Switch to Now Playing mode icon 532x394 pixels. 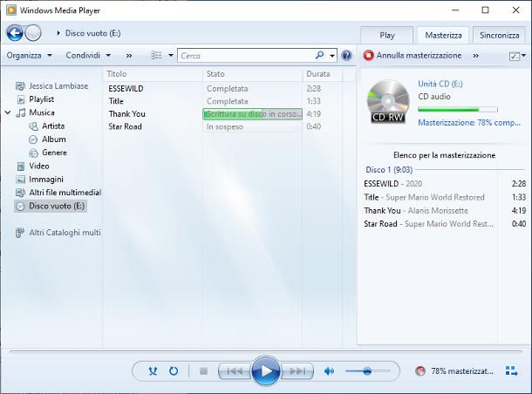511,371
